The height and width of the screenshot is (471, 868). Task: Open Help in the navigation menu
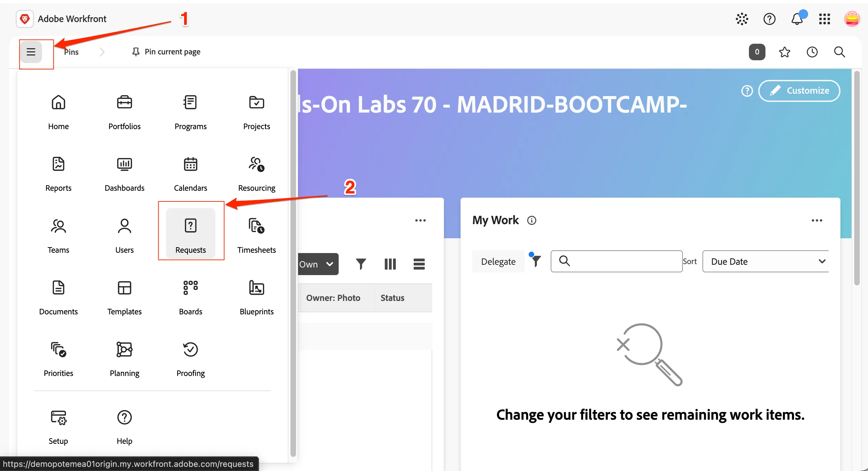[x=124, y=427]
